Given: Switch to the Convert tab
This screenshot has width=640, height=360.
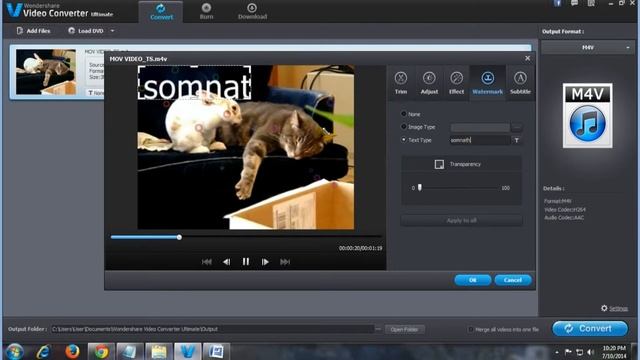Looking at the screenshot, I should [x=161, y=11].
